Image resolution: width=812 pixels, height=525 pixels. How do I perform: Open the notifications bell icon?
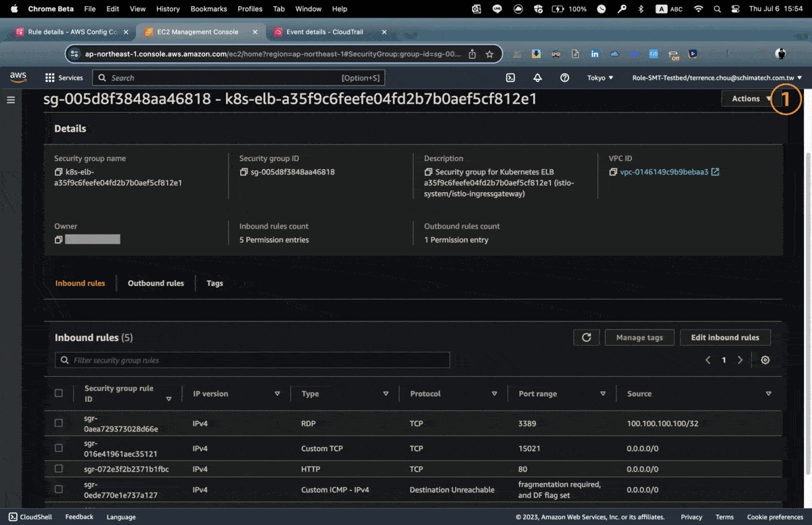(x=537, y=78)
